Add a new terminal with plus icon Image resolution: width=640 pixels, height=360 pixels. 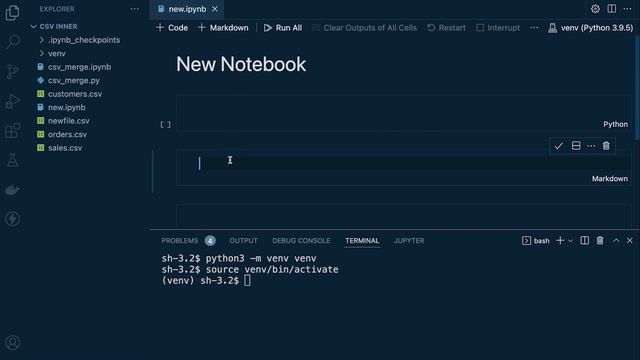pos(560,241)
